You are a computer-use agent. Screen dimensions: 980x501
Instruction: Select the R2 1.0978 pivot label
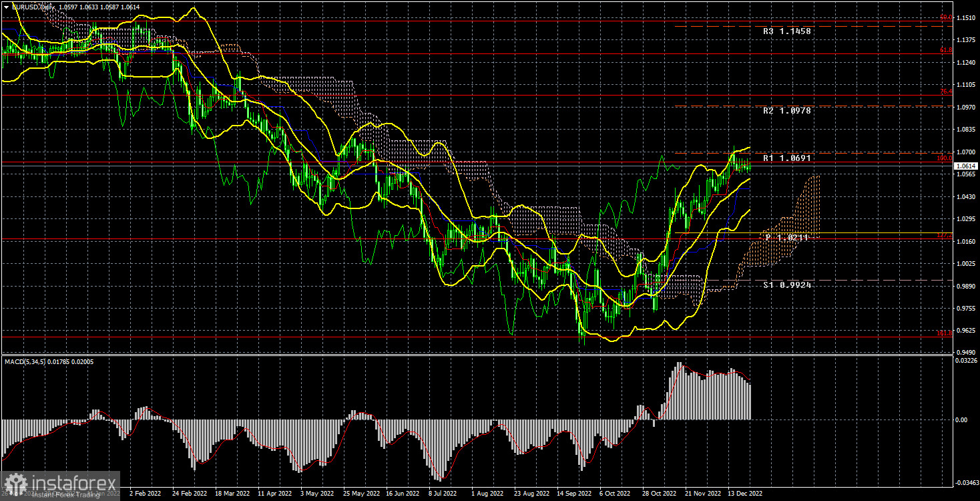click(787, 111)
